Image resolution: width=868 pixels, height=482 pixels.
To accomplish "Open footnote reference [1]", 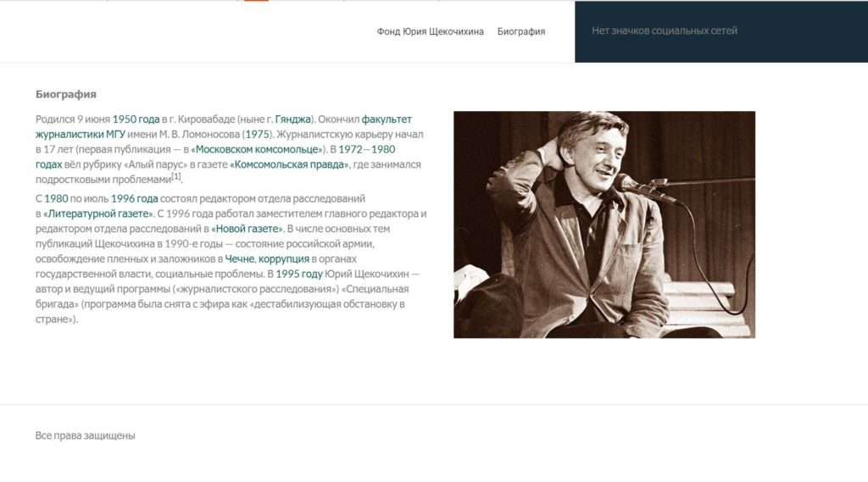I will 176,176.
